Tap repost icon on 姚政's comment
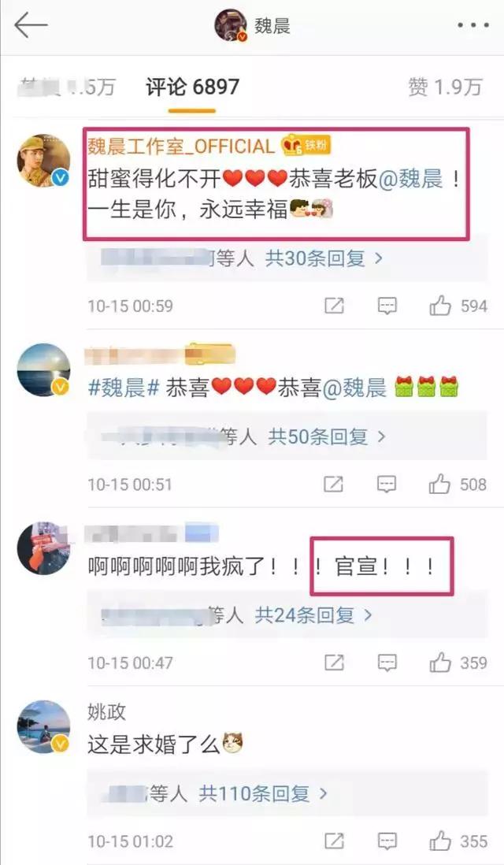Viewport: 504px width, 865px height. pyautogui.click(x=334, y=841)
